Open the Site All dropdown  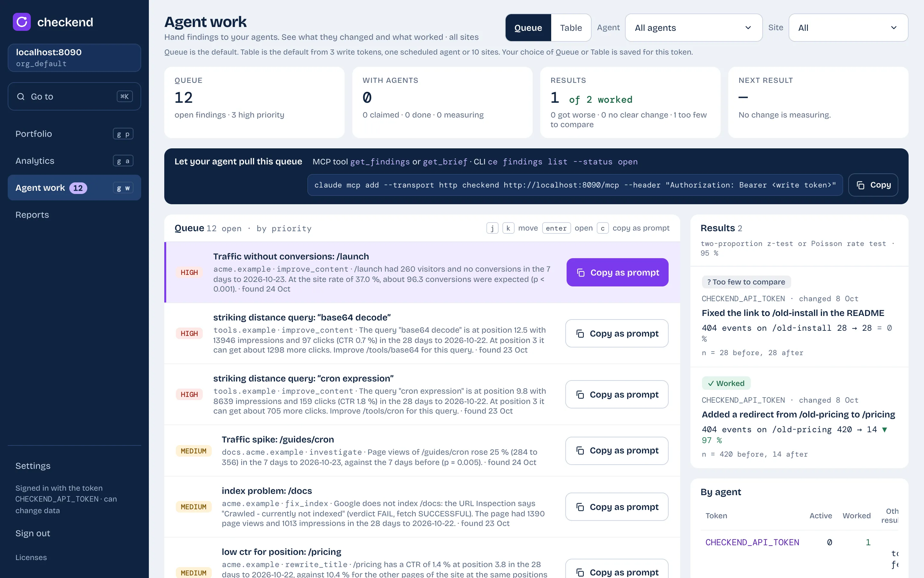(x=848, y=28)
